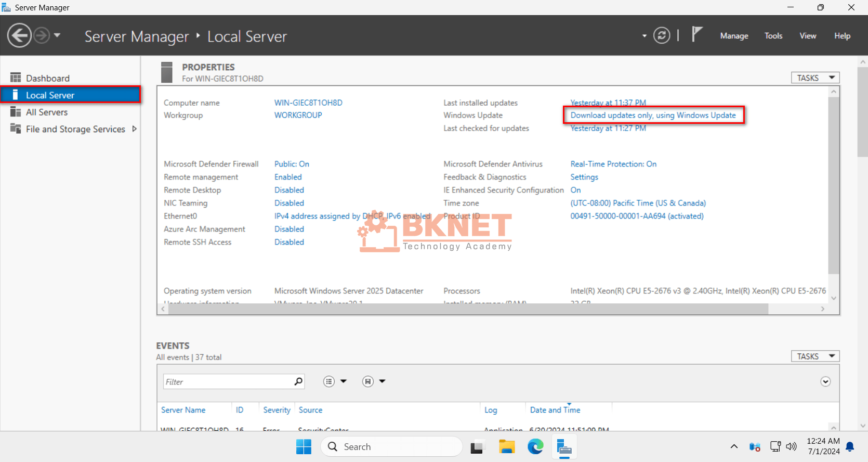This screenshot has width=868, height=462.
Task: Click the filter search magnifier icon
Action: [298, 381]
